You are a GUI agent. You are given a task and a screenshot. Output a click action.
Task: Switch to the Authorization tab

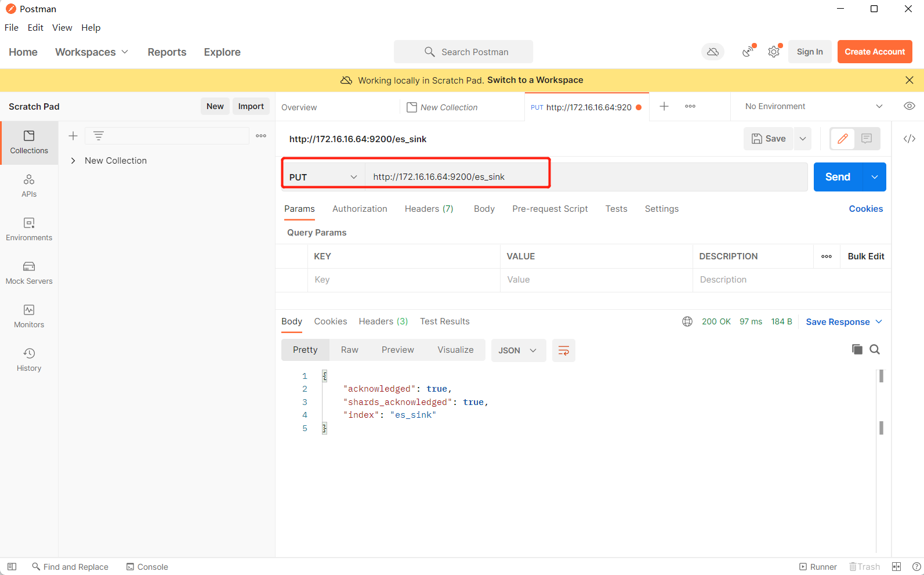(360, 209)
